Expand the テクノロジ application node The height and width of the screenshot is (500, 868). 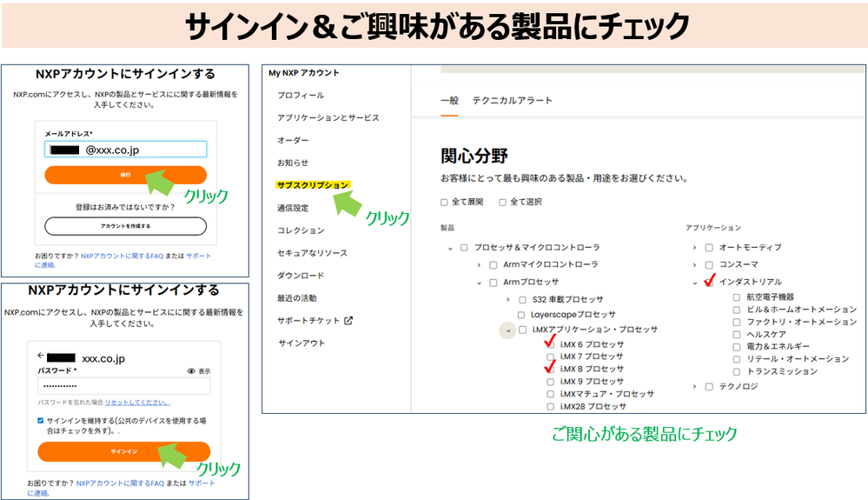pos(695,386)
